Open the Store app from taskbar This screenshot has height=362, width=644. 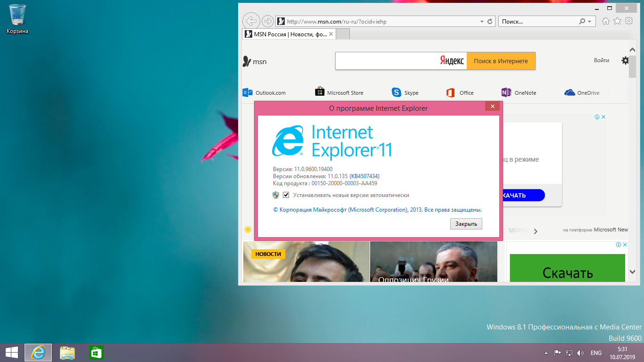coord(96,352)
